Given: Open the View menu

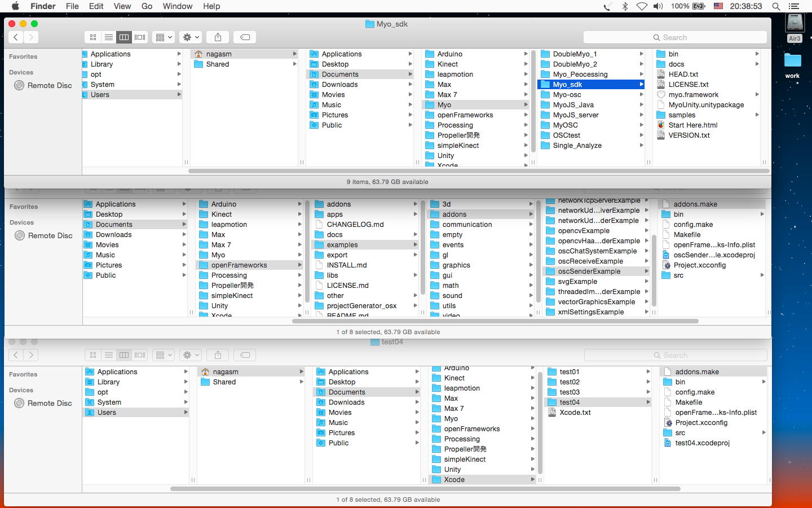Looking at the screenshot, I should coord(122,6).
